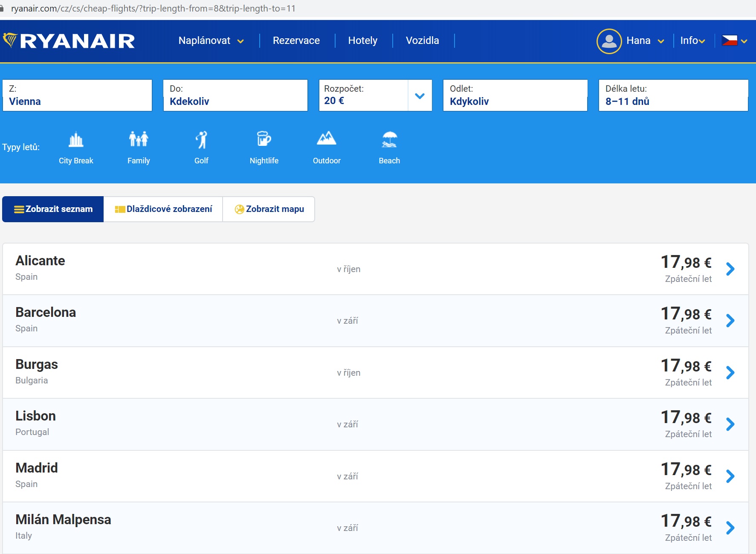Select the Nightlife flight type
The height and width of the screenshot is (554, 756).
[x=264, y=147]
